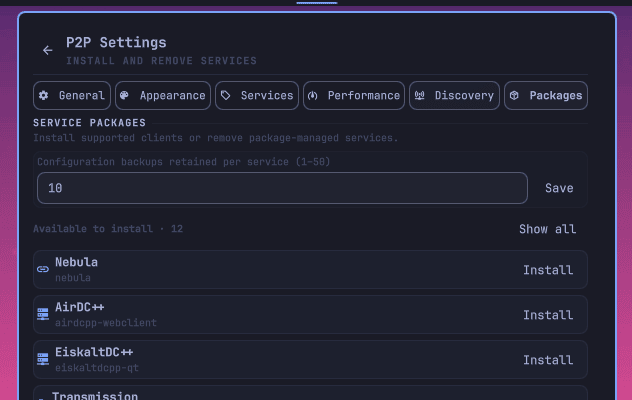This screenshot has height=400, width=632.
Task: Select the Services tab
Action: point(257,96)
